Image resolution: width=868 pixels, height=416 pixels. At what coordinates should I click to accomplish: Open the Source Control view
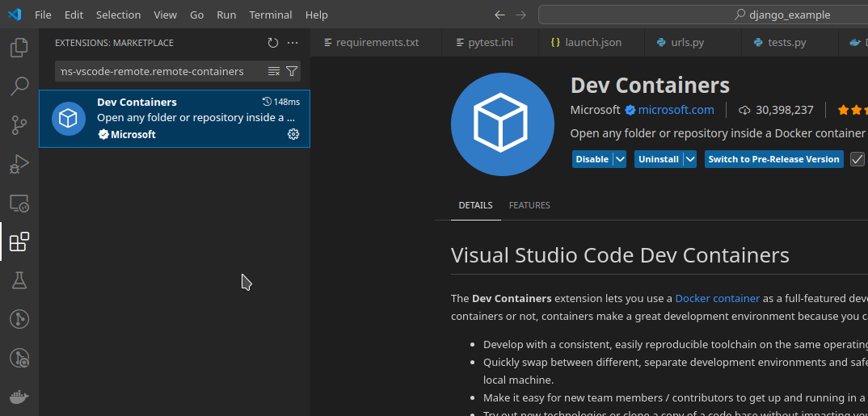point(19,125)
